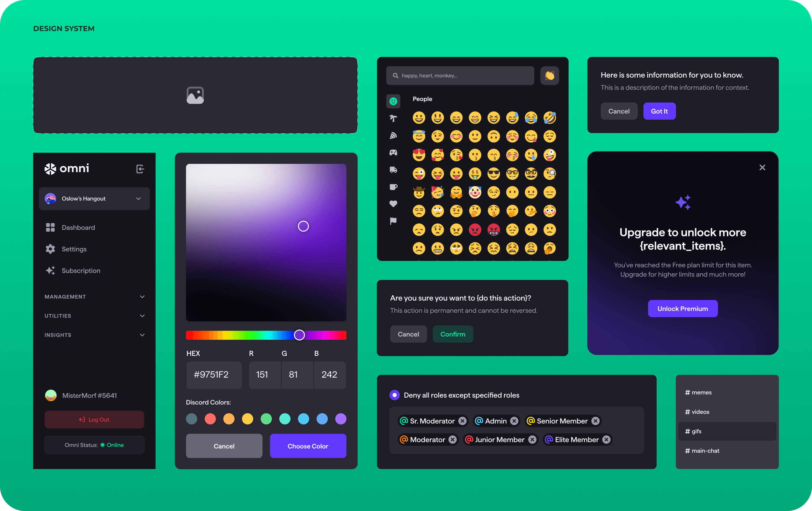This screenshot has width=812, height=511.
Task: Click the HEX color input field
Action: coord(213,374)
